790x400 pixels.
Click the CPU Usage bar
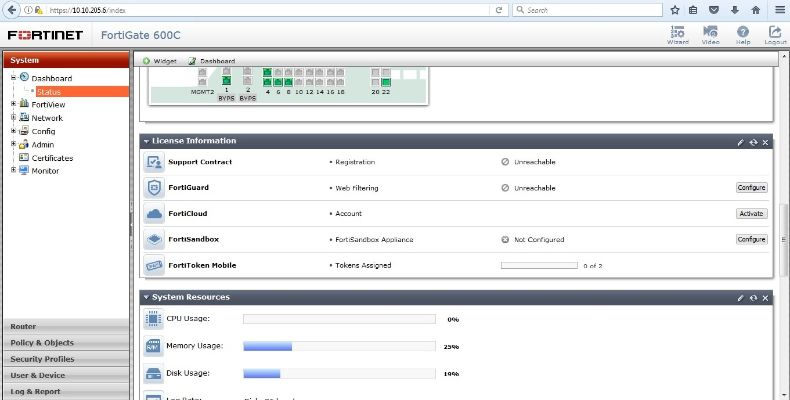pos(339,319)
